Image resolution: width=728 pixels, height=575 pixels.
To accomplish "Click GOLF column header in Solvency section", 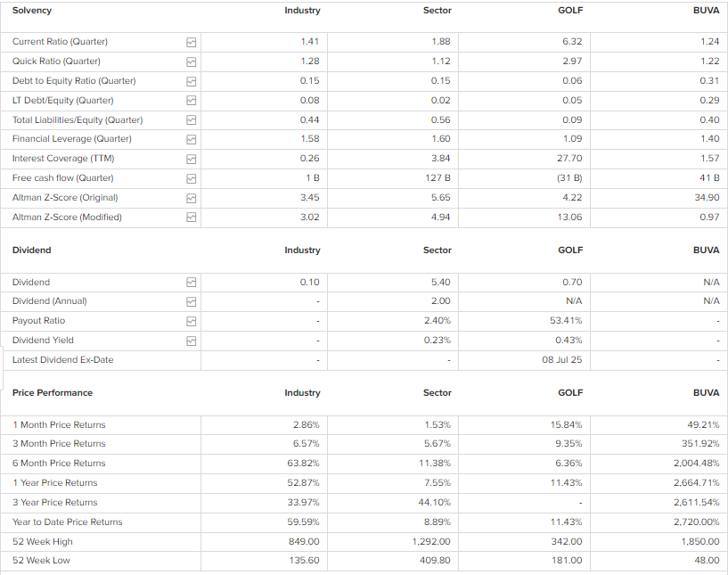I will tap(570, 11).
